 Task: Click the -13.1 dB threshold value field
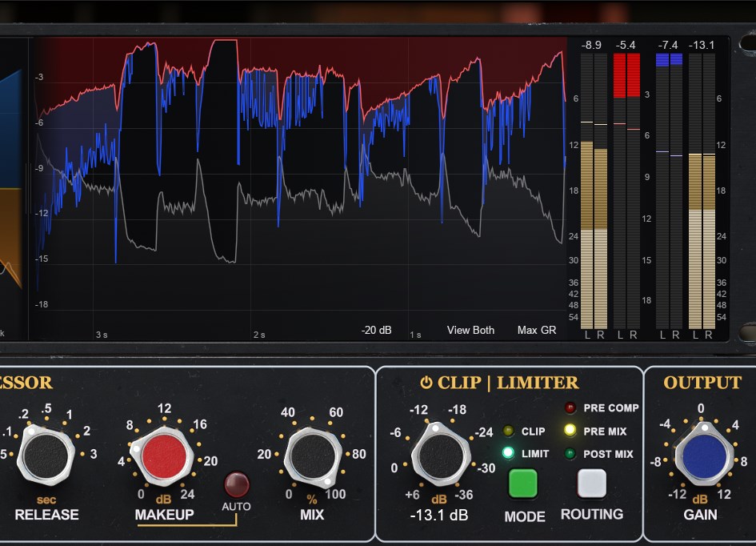click(439, 515)
